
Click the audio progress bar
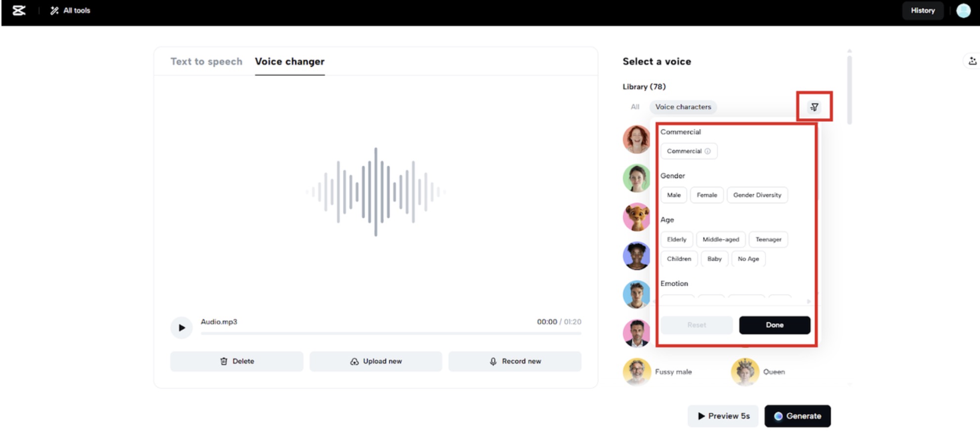coord(390,334)
